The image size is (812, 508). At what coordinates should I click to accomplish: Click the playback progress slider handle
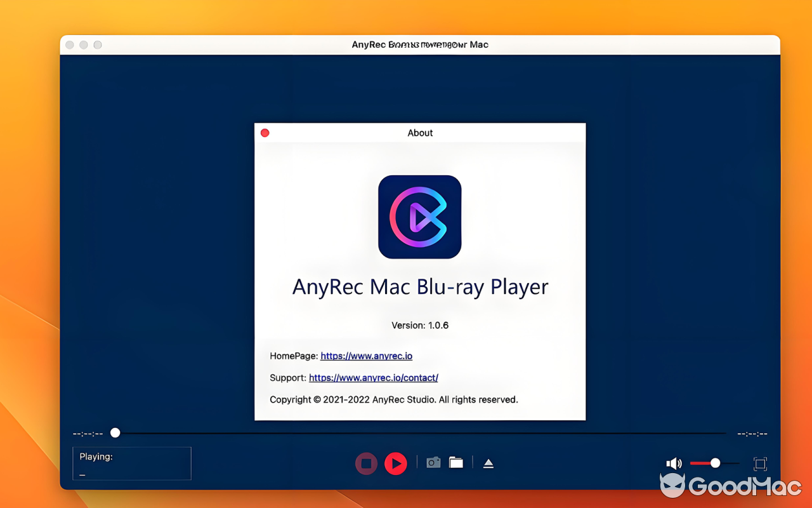coord(115,432)
